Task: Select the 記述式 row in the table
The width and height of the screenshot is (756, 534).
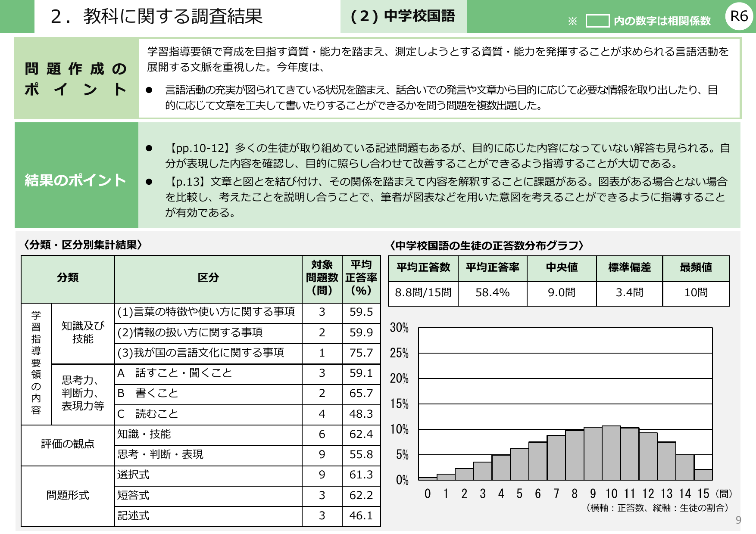Action: [x=133, y=516]
